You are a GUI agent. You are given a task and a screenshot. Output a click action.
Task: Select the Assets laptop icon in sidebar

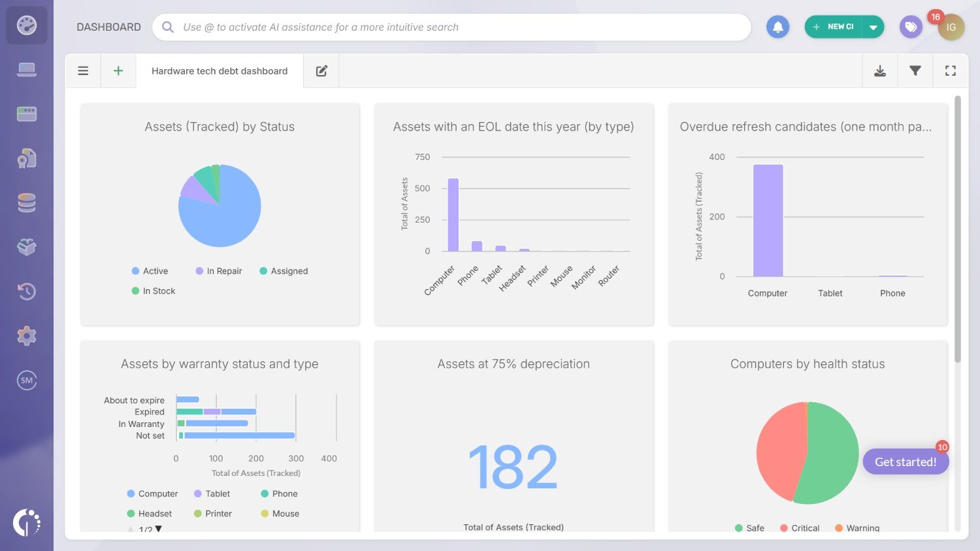27,69
